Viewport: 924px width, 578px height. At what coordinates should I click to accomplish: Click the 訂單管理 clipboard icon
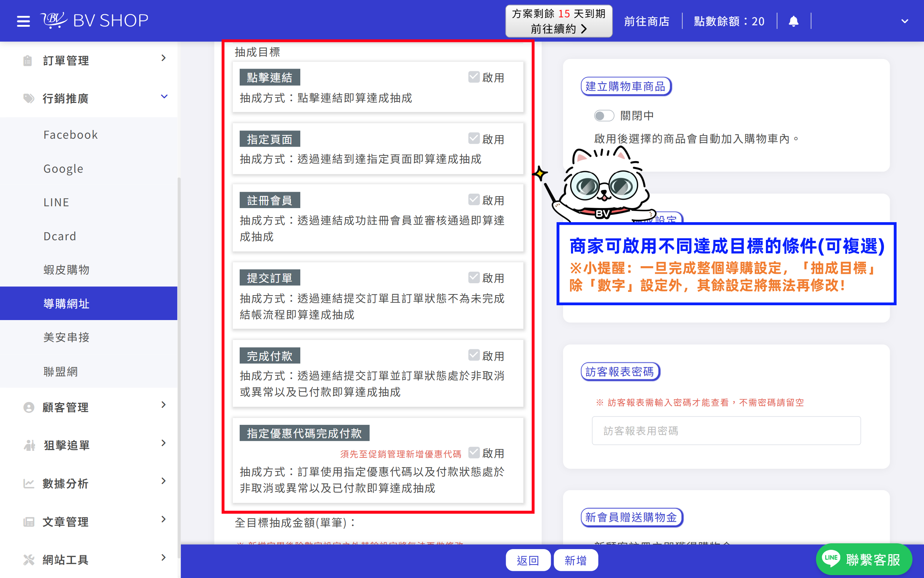tap(27, 60)
